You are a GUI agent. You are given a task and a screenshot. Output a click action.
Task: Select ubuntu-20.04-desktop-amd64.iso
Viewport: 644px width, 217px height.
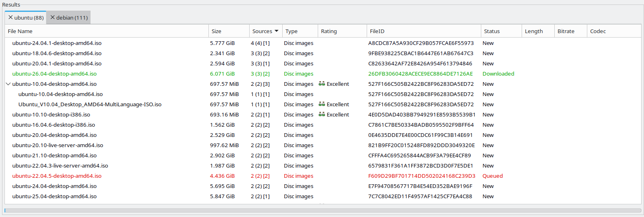coord(54,135)
